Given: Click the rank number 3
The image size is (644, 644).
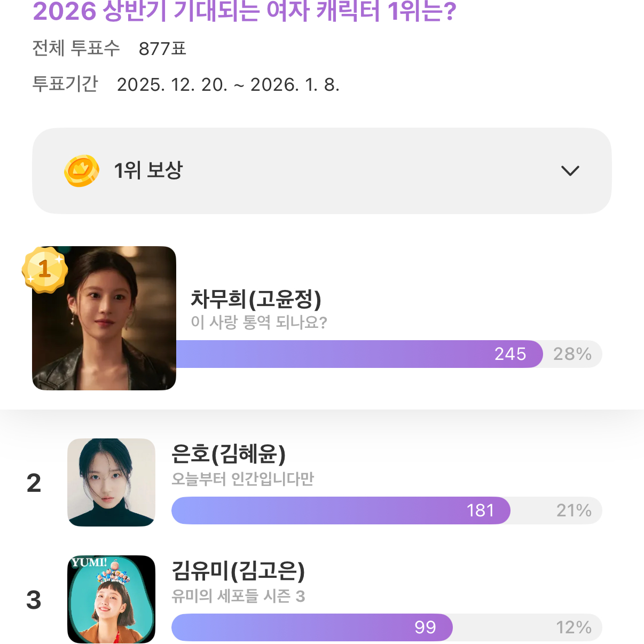Looking at the screenshot, I should (x=34, y=600).
